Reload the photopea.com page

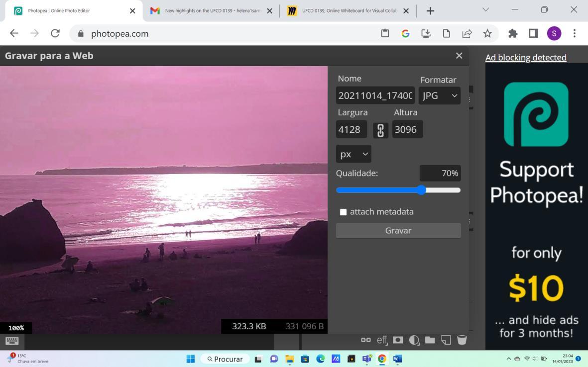(x=55, y=34)
